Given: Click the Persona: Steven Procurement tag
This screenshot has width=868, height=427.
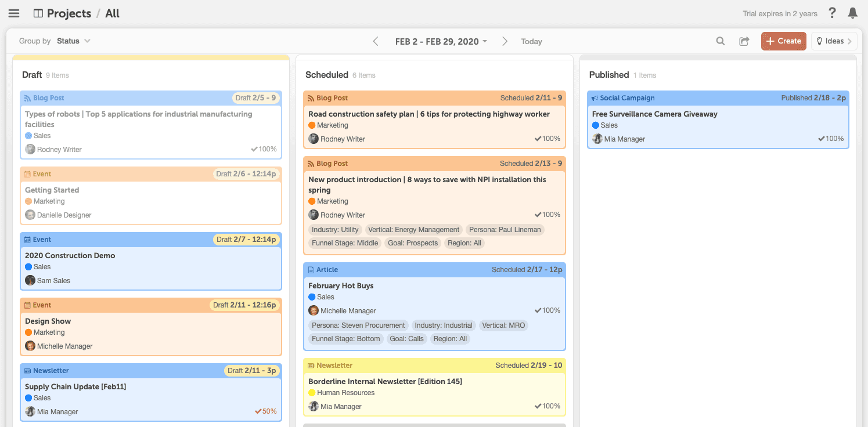Looking at the screenshot, I should (x=358, y=325).
